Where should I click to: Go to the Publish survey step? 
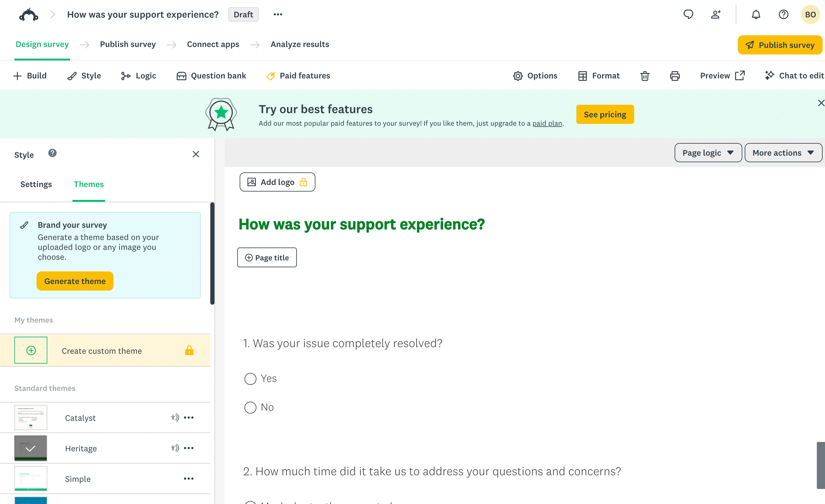(x=128, y=44)
